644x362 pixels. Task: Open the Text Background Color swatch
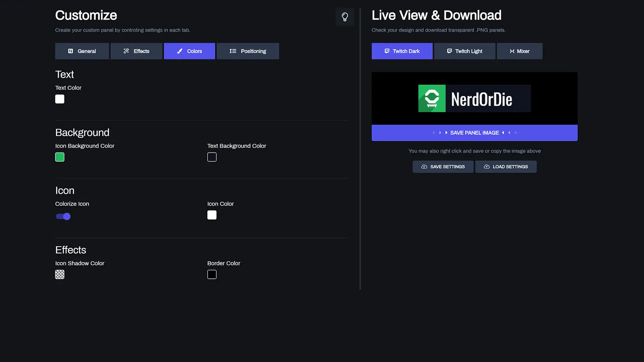(x=212, y=157)
